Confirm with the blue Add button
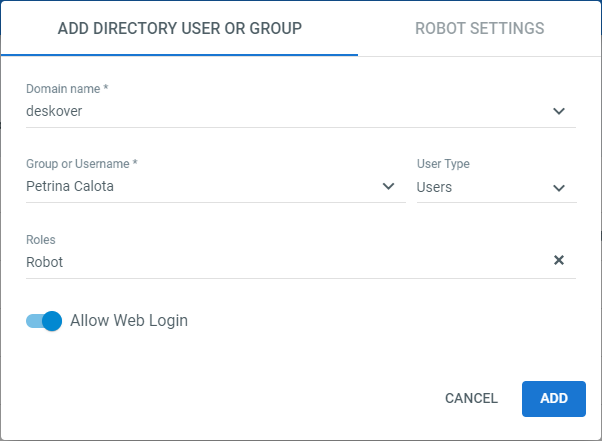This screenshot has width=602, height=441. click(554, 398)
